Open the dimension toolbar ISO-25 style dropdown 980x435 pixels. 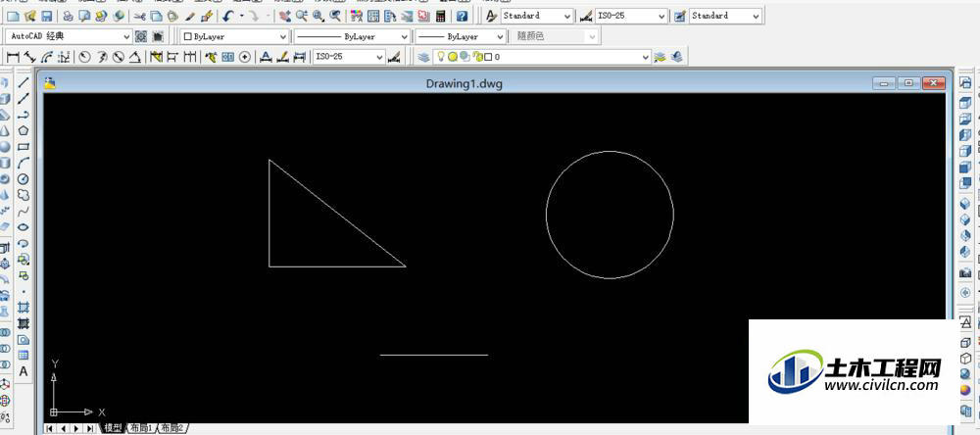pos(349,57)
